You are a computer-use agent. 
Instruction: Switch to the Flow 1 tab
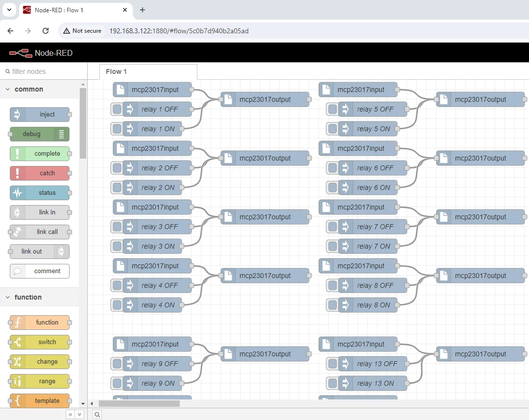(x=117, y=71)
